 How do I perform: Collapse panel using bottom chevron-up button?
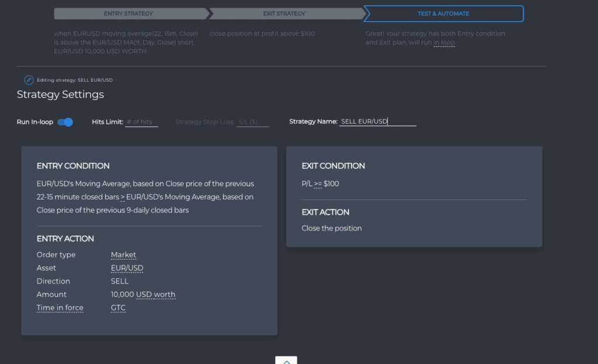pos(286,360)
